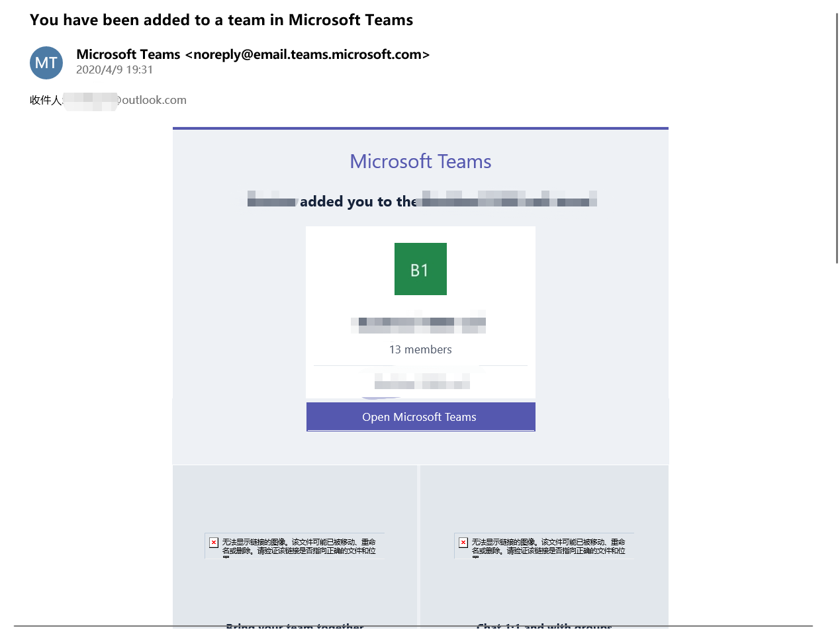The width and height of the screenshot is (840, 630).
Task: Open Microsoft Teams via the purple button
Action: (420, 417)
